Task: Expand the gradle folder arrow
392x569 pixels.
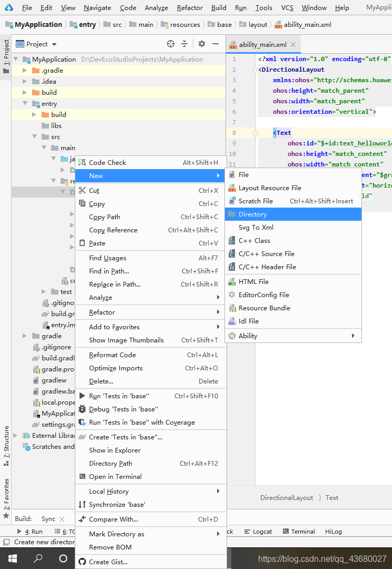Action: click(25, 336)
